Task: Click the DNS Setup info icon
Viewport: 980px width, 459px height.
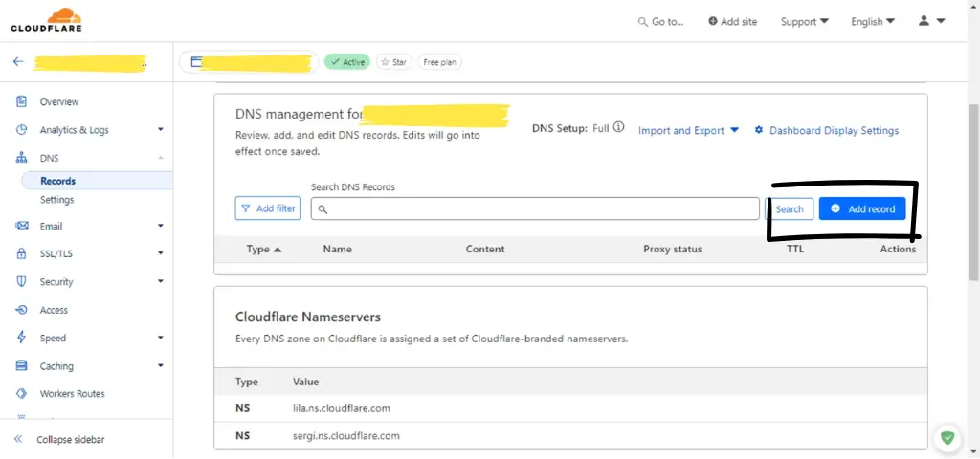Action: tap(619, 127)
